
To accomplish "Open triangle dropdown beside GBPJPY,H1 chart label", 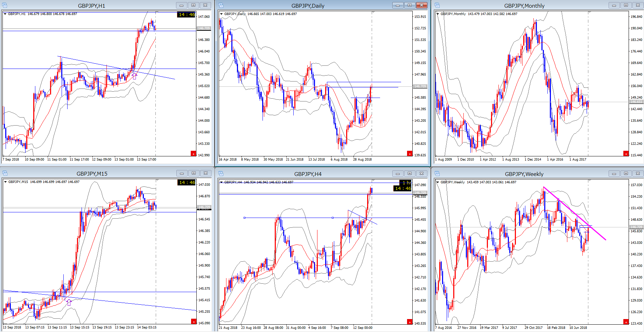I will (5, 14).
